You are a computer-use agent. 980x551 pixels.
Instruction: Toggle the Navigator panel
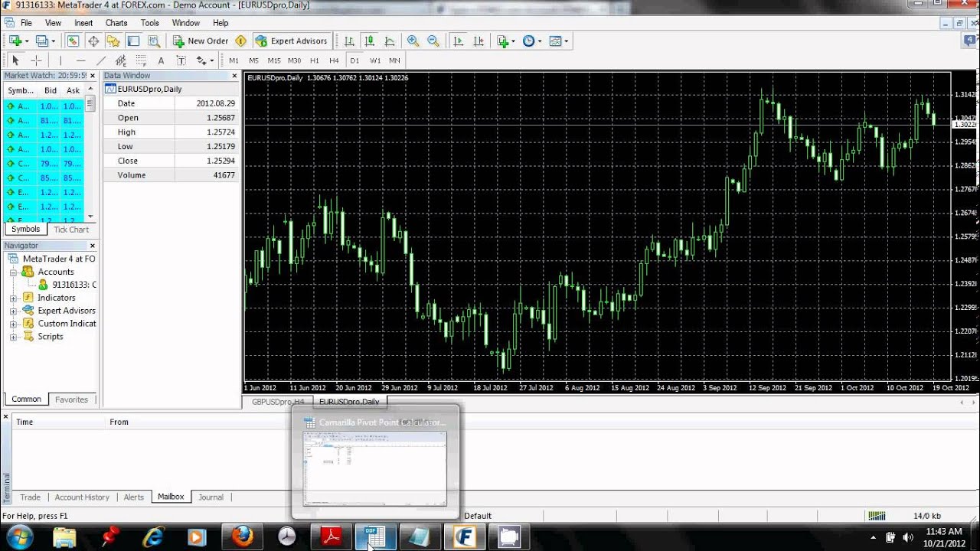[x=113, y=41]
